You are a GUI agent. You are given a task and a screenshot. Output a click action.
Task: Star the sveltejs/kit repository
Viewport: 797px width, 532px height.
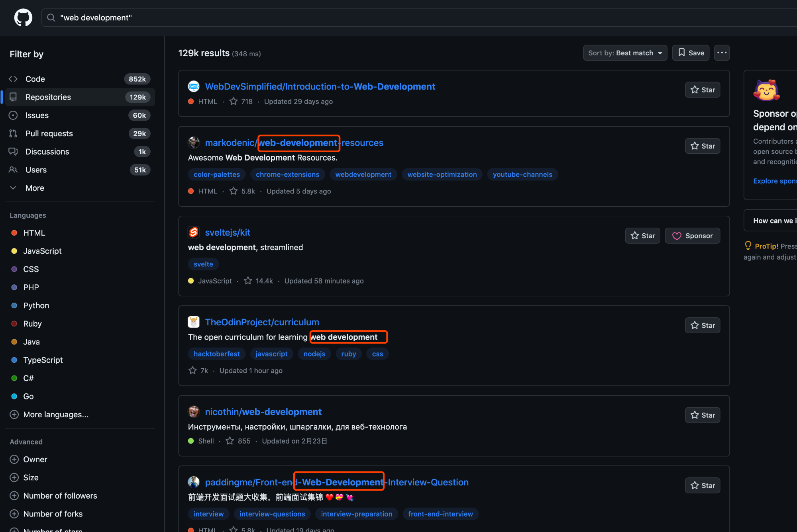click(x=643, y=236)
